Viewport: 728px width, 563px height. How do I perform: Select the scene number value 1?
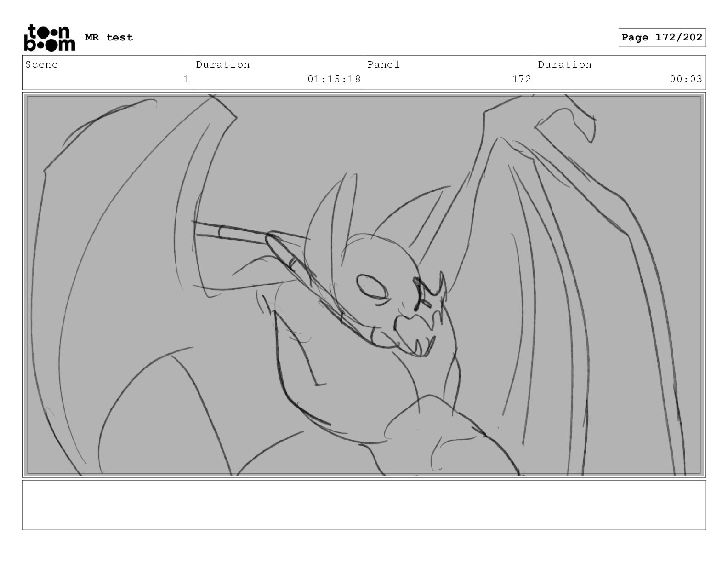(186, 79)
